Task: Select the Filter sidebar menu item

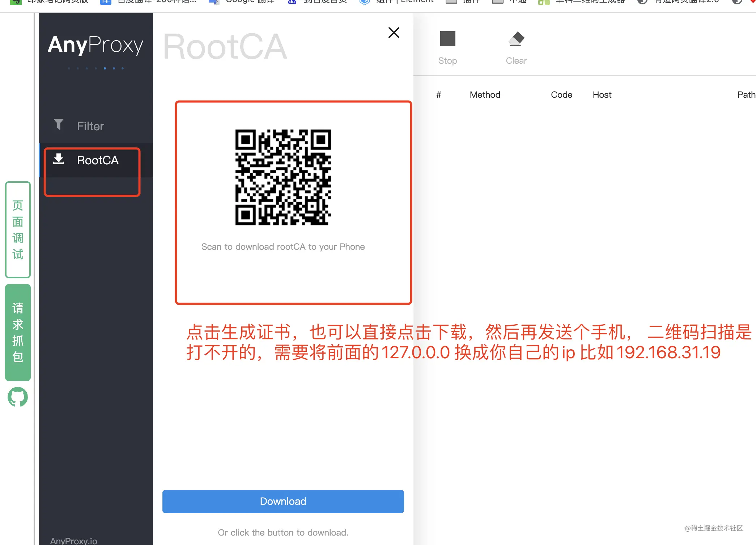Action: (x=90, y=126)
